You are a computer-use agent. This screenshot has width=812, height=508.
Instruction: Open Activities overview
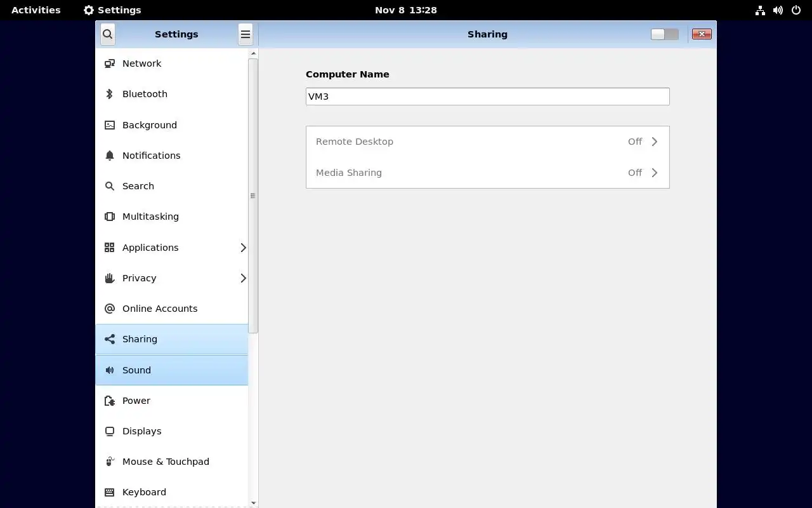[36, 10]
